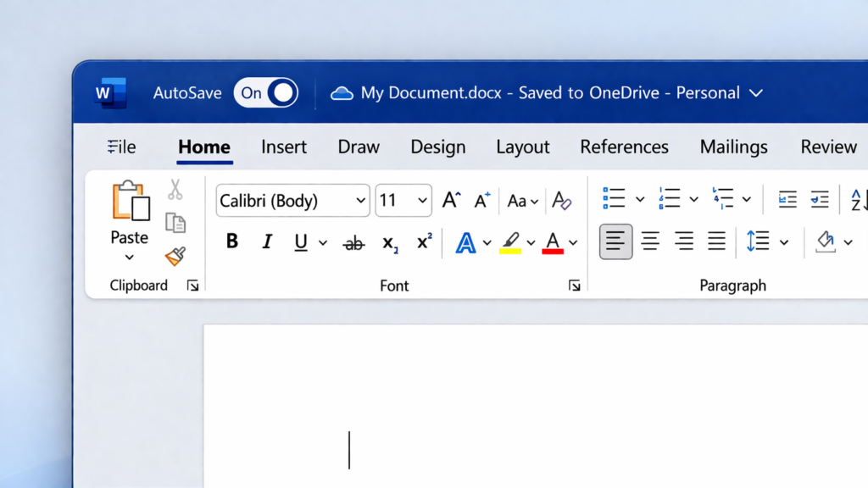Select the Format Painter brush
This screenshot has width=868, height=488.
tap(175, 256)
